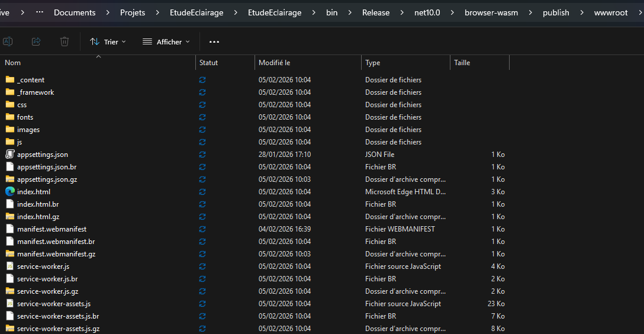Viewport: 644px width, 334px height.
Task: Open the Trier sort dropdown
Action: pyautogui.click(x=108, y=41)
